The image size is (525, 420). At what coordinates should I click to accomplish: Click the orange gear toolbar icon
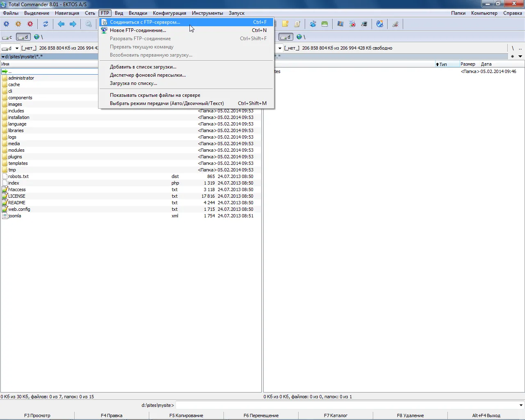pyautogui.click(x=18, y=24)
